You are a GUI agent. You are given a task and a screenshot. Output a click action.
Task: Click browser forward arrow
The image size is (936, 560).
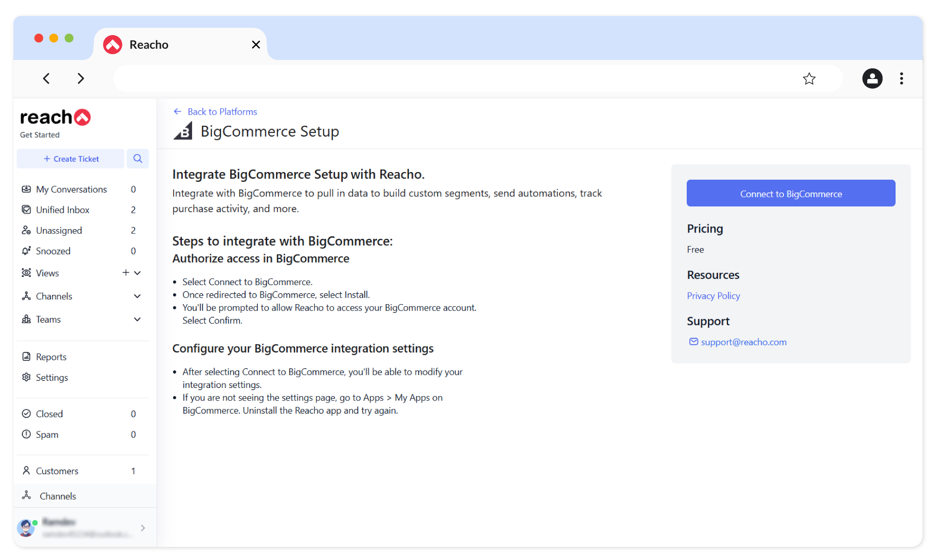point(81,78)
